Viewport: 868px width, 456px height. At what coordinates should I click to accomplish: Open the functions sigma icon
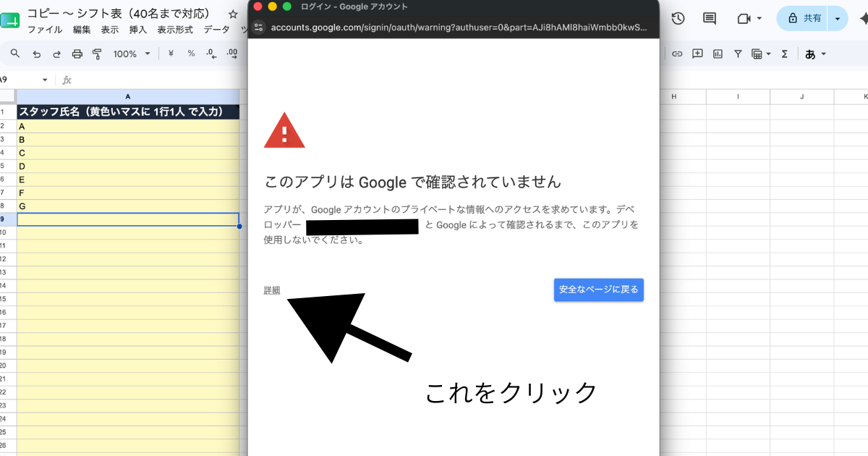(x=785, y=54)
